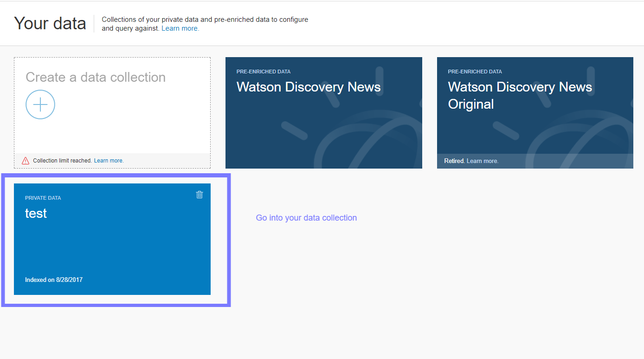Click the 'Retired.' status text
The height and width of the screenshot is (359, 644).
coord(455,161)
